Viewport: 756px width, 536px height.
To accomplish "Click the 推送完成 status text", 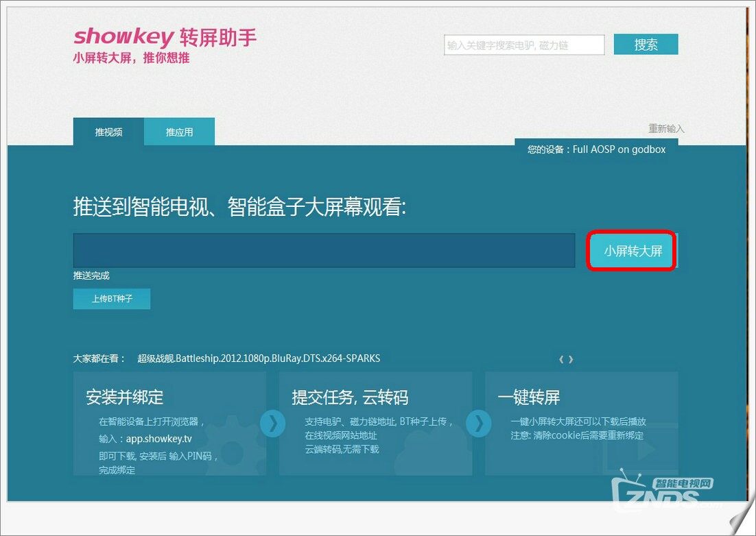I will coord(91,276).
